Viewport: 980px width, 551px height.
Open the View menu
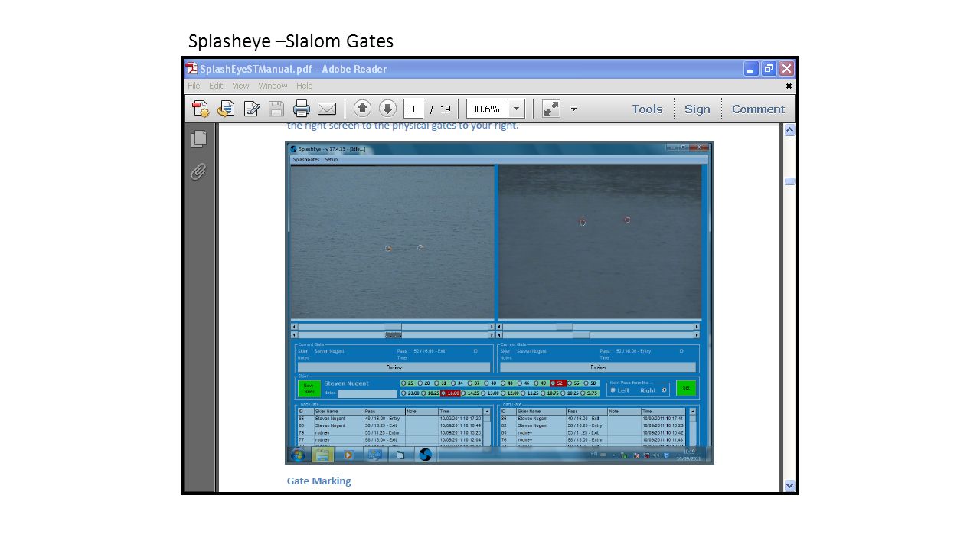[x=241, y=86]
